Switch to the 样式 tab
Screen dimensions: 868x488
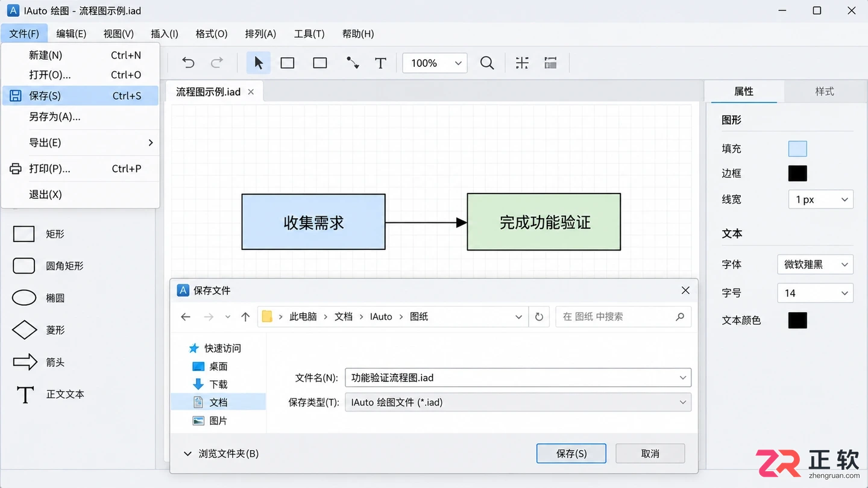click(824, 92)
